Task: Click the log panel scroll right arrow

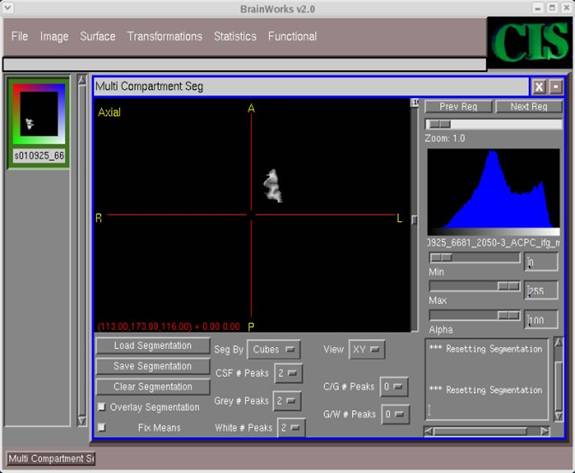Action: coord(545,431)
